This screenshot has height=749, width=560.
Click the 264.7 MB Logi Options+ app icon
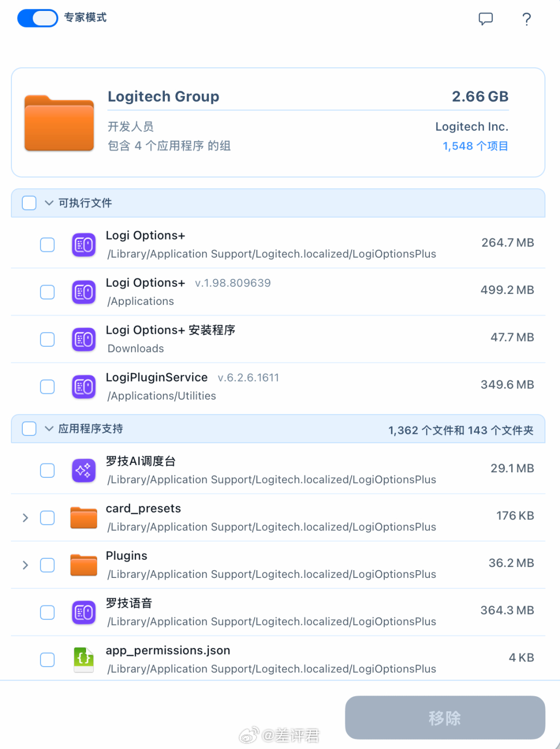(83, 245)
